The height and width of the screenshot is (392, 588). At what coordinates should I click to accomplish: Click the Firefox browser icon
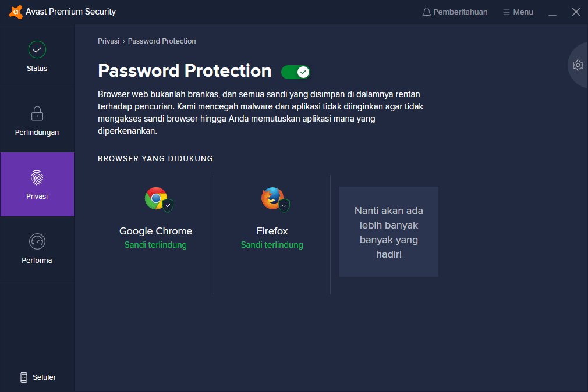click(272, 198)
